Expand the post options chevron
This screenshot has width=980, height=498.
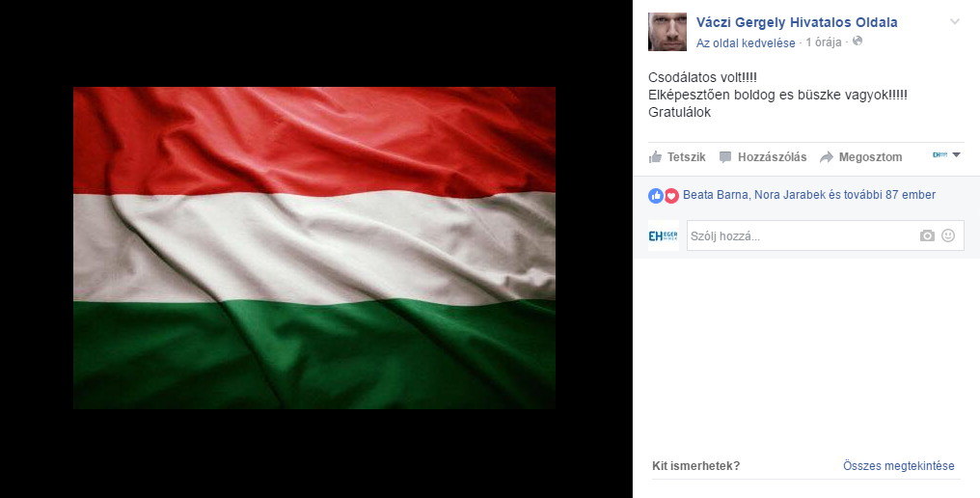coord(954,22)
